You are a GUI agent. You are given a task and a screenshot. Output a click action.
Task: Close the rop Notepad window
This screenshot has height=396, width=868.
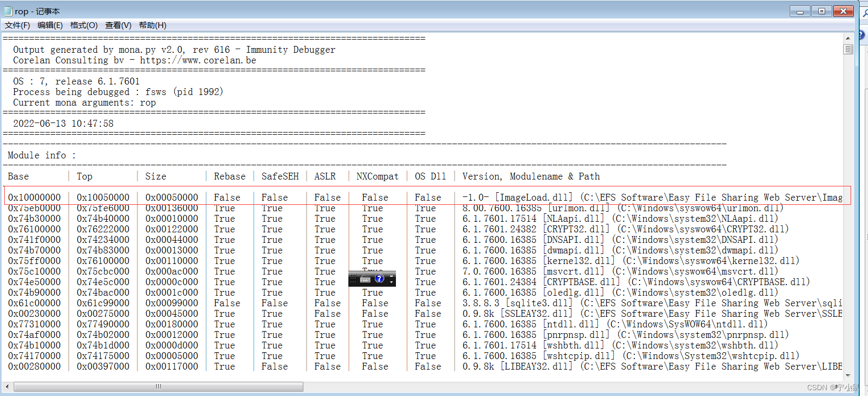pyautogui.click(x=843, y=11)
